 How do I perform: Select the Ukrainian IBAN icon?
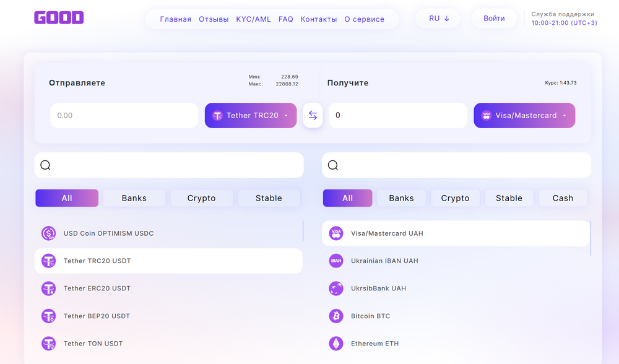tap(336, 261)
